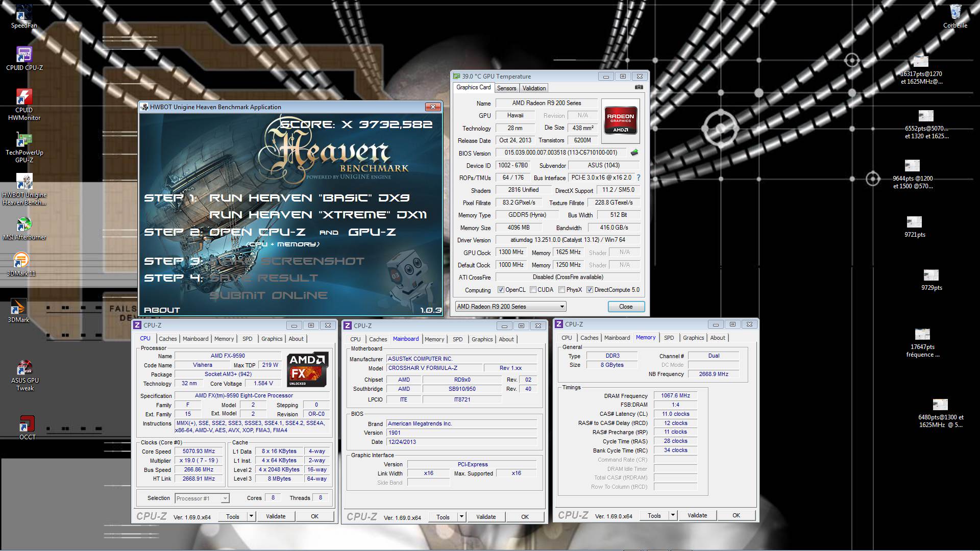980x551 pixels.
Task: Toggle the CUDA checkbox in GPU-Z
Action: pyautogui.click(x=533, y=290)
